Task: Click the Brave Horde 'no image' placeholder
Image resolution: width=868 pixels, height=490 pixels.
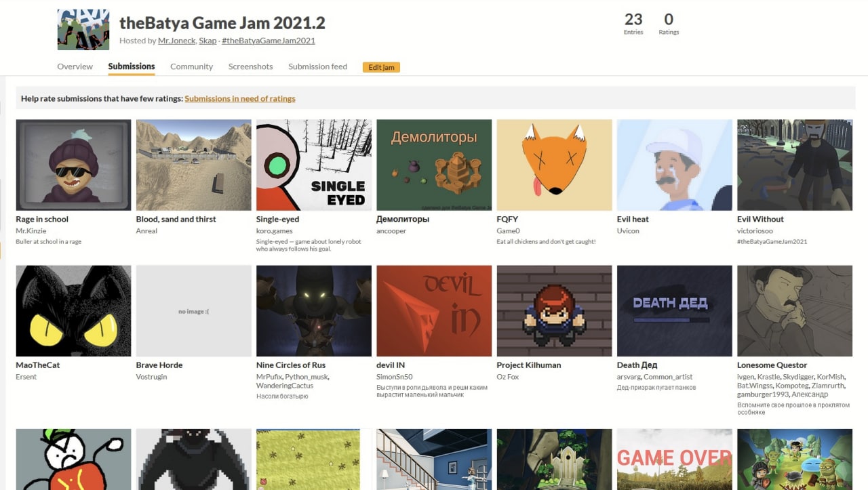Action: pyautogui.click(x=194, y=311)
